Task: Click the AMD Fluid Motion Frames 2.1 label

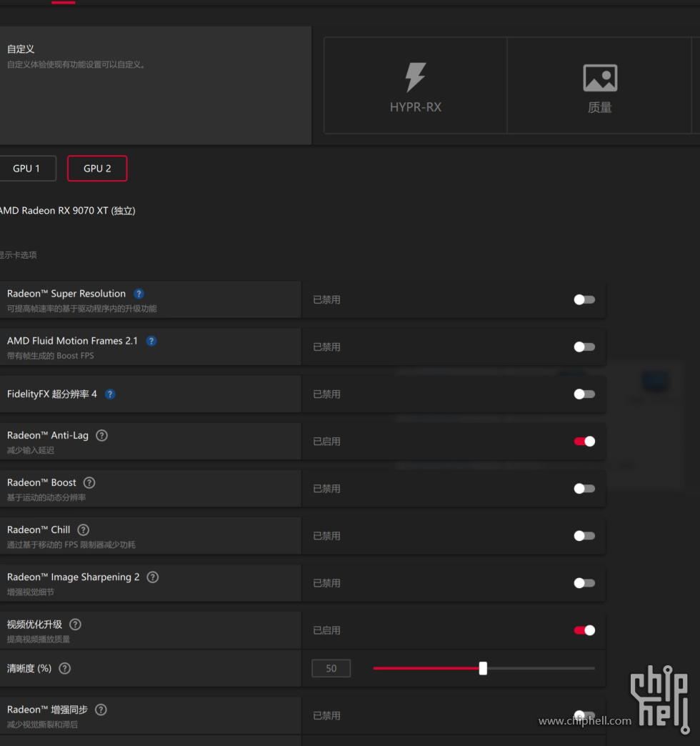Action: (x=72, y=341)
